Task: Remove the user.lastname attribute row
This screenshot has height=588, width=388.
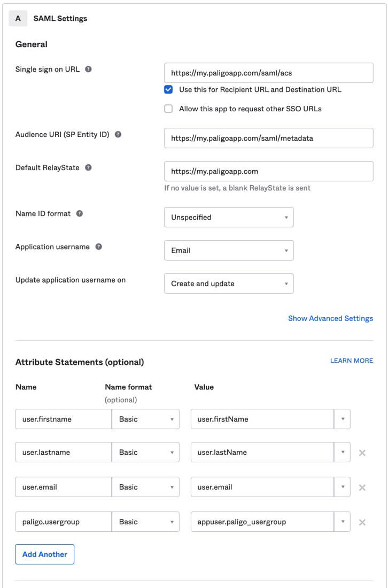Action: coord(362,453)
